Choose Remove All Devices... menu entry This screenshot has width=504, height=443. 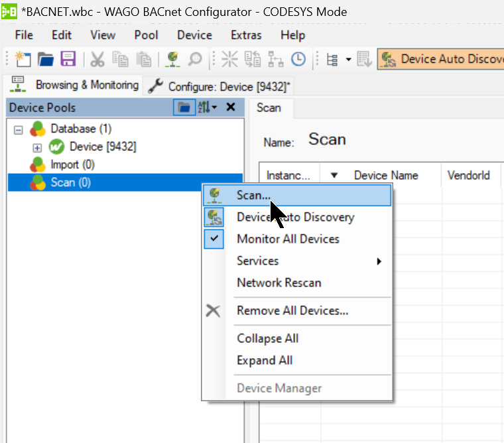point(297,310)
